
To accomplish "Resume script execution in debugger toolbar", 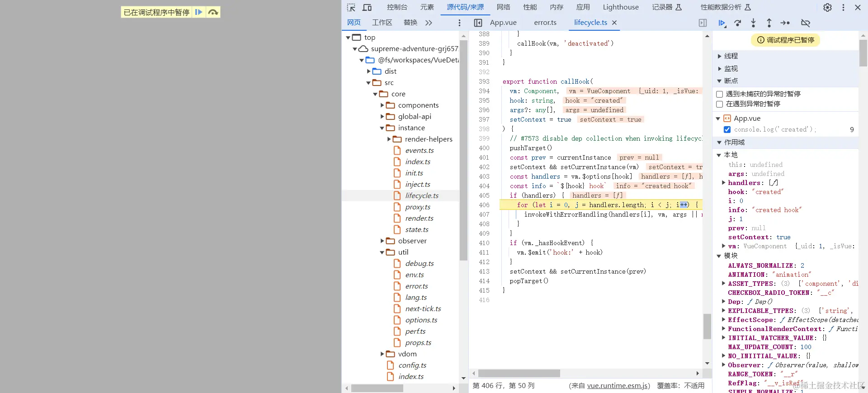I will coord(722,23).
